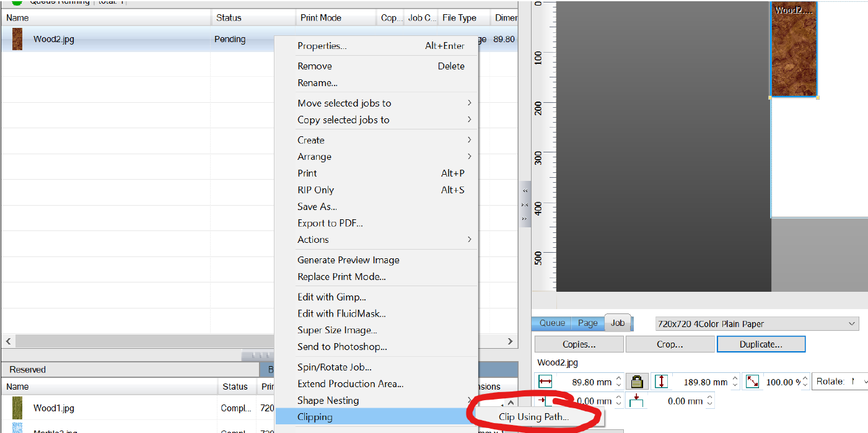Select RIP Only menu entry
The height and width of the screenshot is (433, 868).
point(376,190)
